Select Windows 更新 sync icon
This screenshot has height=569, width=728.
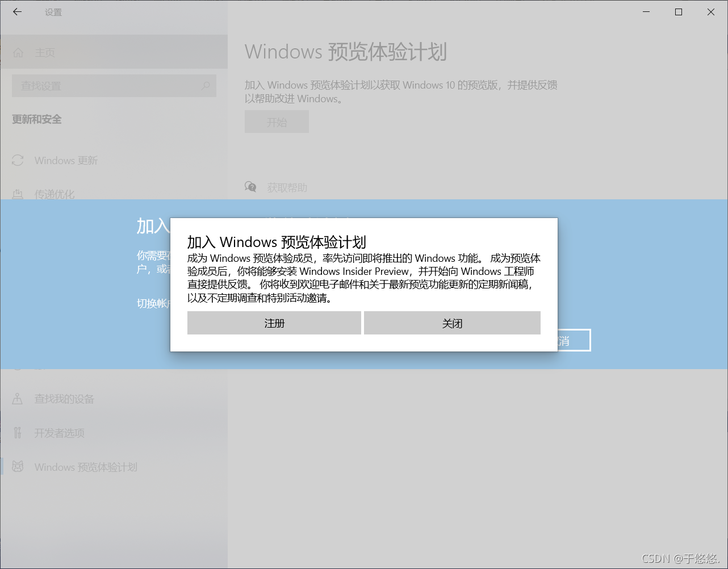[18, 161]
